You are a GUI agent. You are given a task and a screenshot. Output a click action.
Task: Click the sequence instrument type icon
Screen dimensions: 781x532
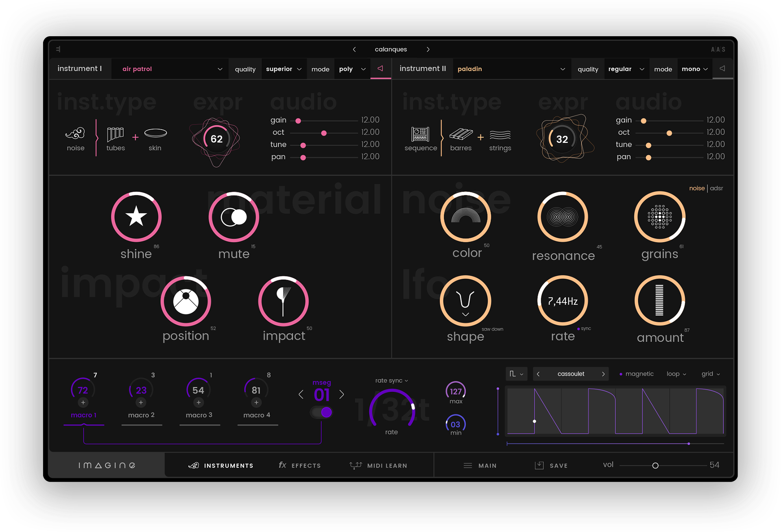420,134
